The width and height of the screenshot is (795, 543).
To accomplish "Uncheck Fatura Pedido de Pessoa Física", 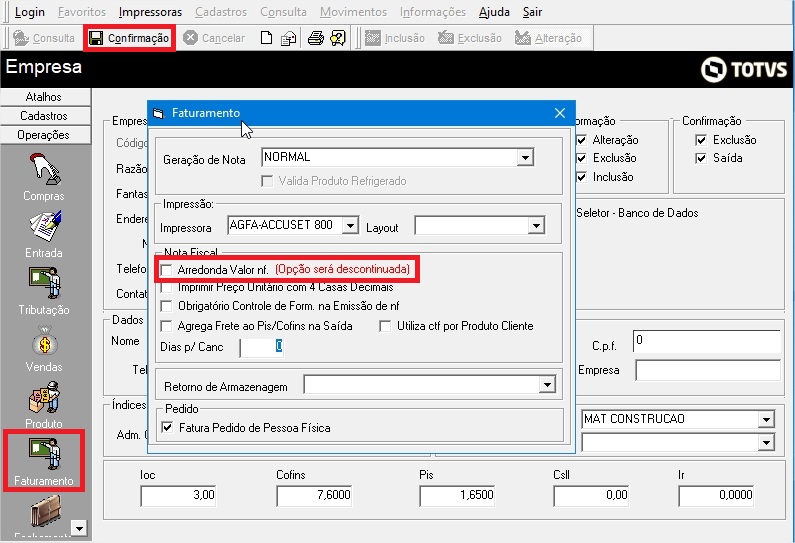I will coord(167,427).
